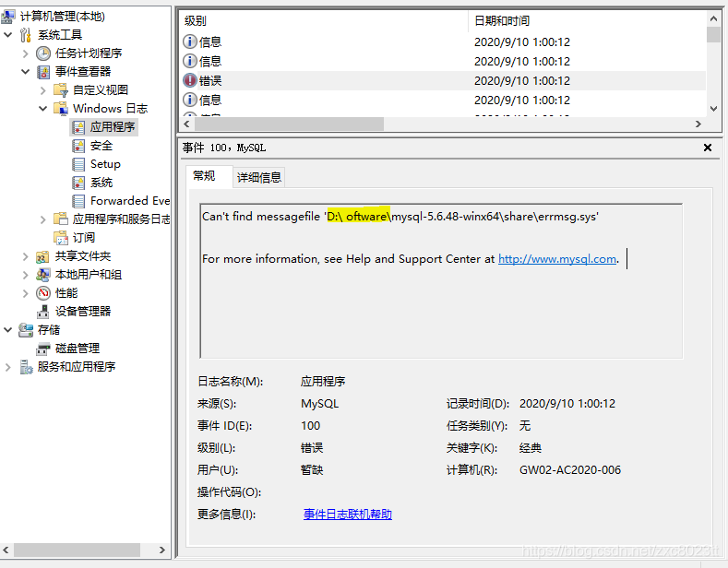
Task: Click event list horizontal scroll left arrow
Action: click(x=186, y=124)
